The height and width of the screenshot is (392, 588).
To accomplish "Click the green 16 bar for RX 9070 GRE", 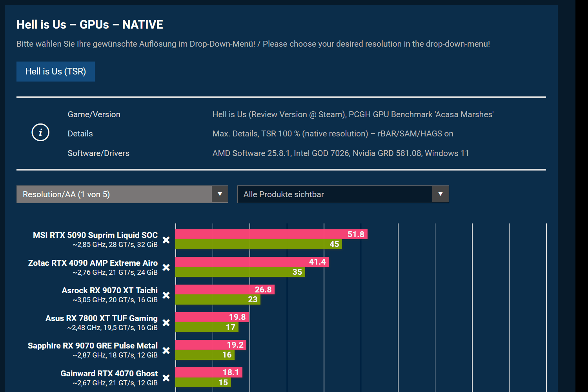I will point(205,355).
